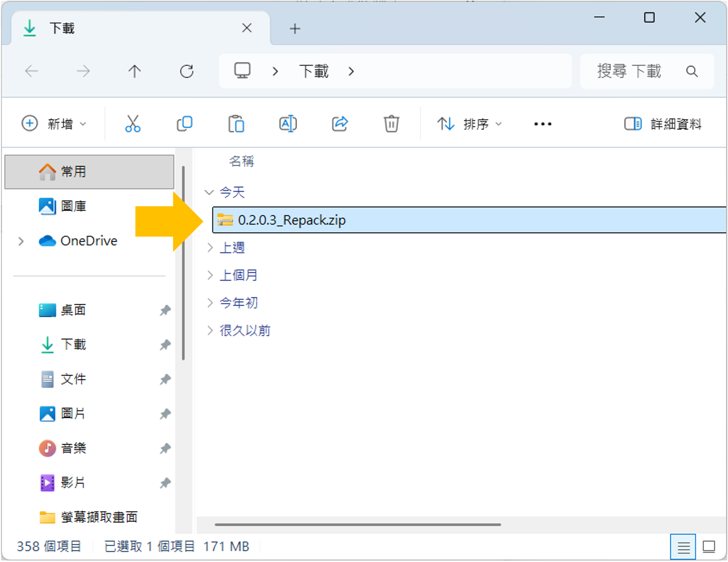Open the more options ellipsis menu
This screenshot has width=728, height=562.
[x=542, y=124]
